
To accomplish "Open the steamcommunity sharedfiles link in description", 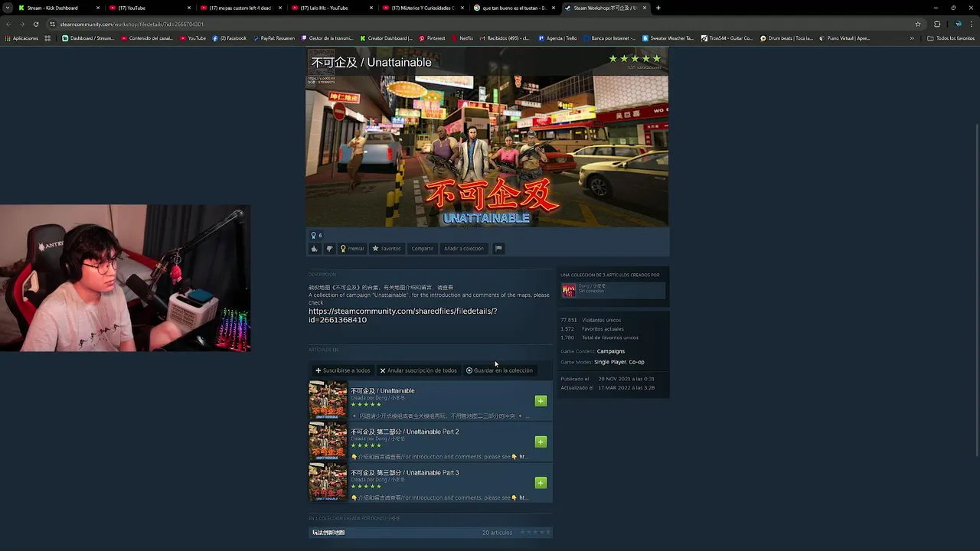I will (x=403, y=315).
